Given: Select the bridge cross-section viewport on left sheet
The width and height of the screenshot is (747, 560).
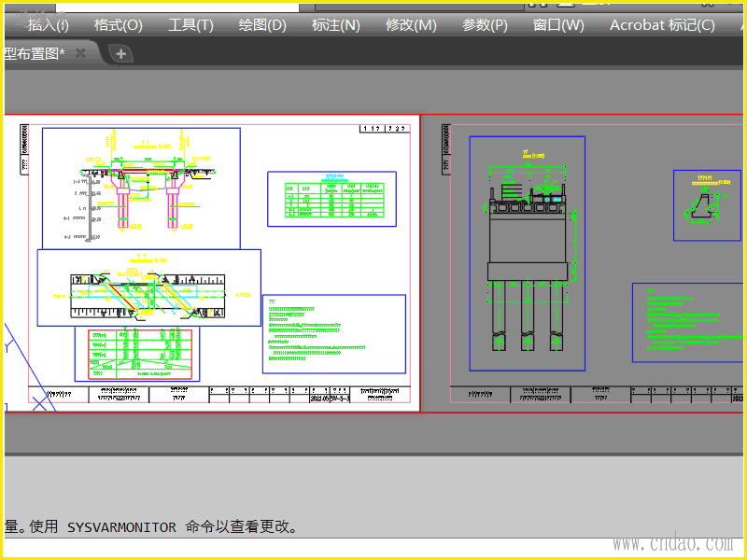Looking at the screenshot, I should pyautogui.click(x=142, y=189).
